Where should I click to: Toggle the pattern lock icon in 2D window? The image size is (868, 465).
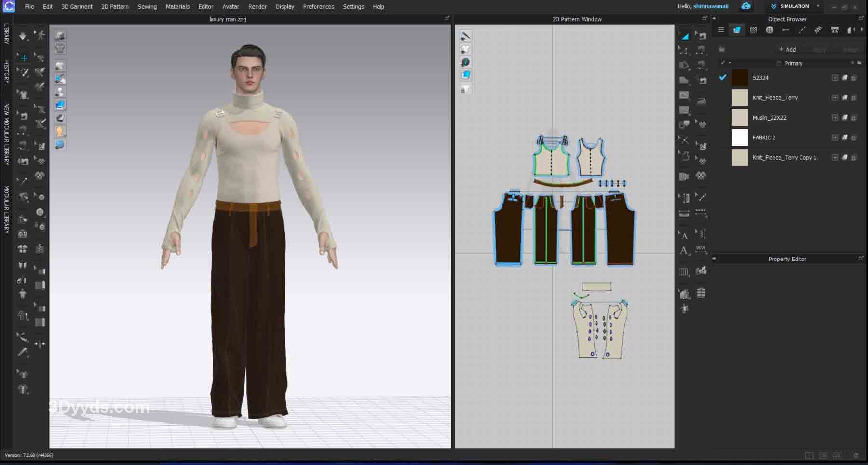click(x=465, y=89)
